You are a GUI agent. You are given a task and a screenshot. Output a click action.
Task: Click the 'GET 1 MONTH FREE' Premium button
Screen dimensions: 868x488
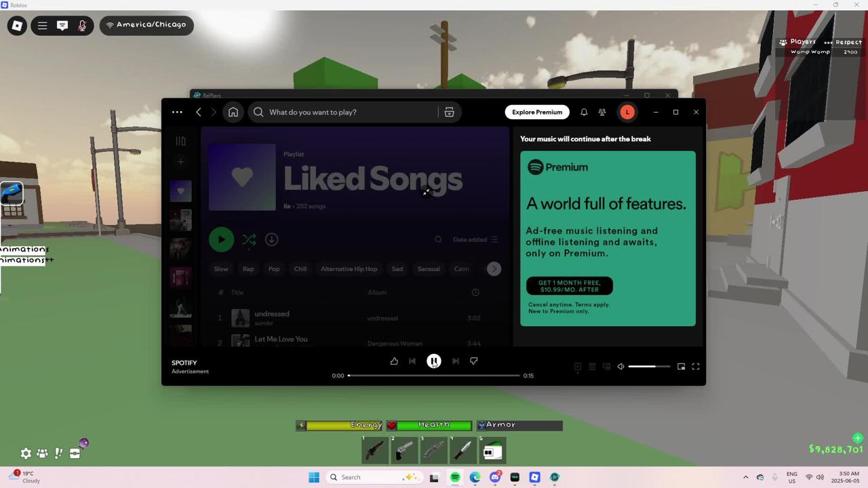[570, 286]
